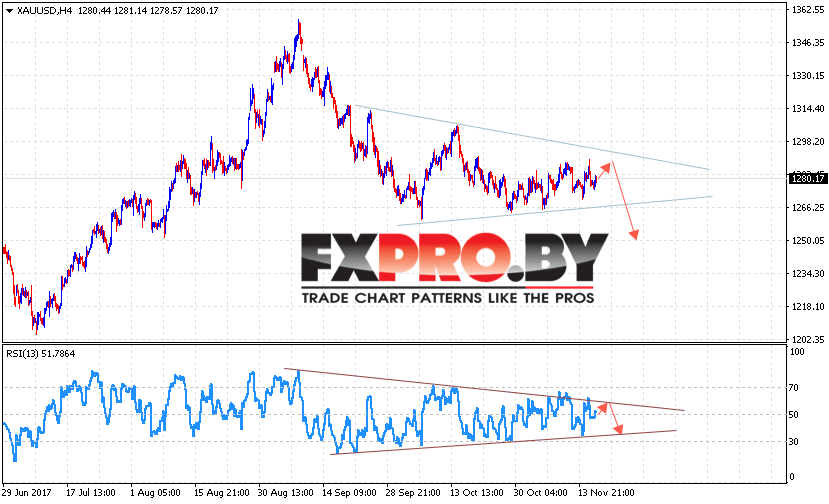Pick the 1330.15 price scale label
The image size is (829, 504).
[x=808, y=76]
